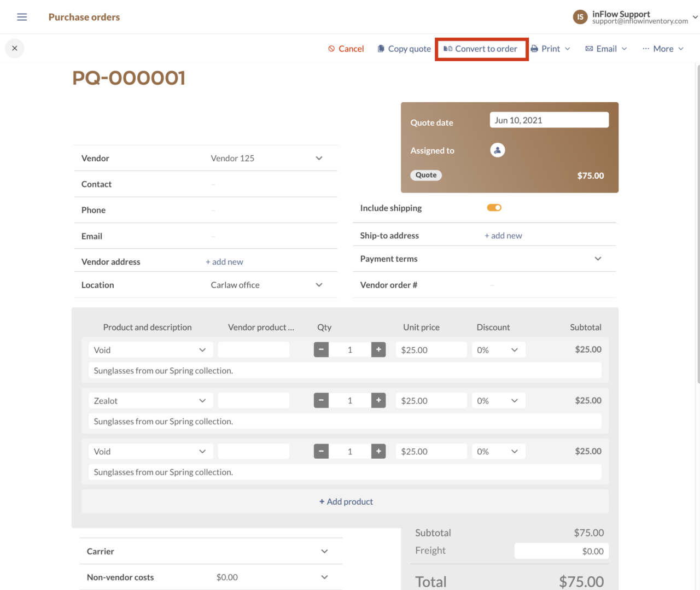
Task: Open the hamburger navigation menu
Action: 22,17
